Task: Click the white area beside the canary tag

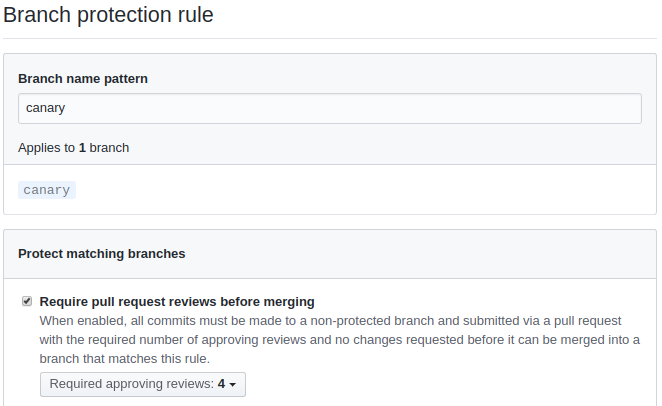Action: (350, 190)
